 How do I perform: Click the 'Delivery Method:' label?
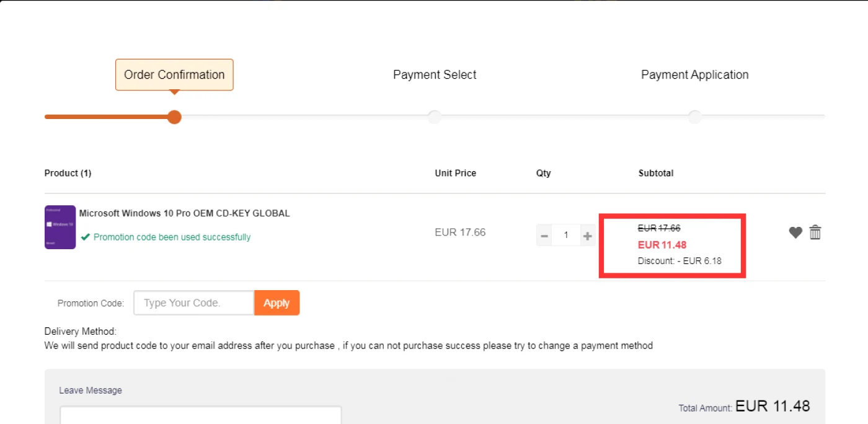coord(81,332)
